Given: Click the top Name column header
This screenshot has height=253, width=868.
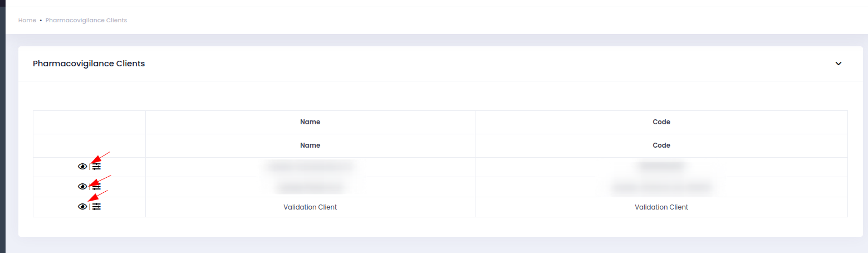Looking at the screenshot, I should [310, 122].
